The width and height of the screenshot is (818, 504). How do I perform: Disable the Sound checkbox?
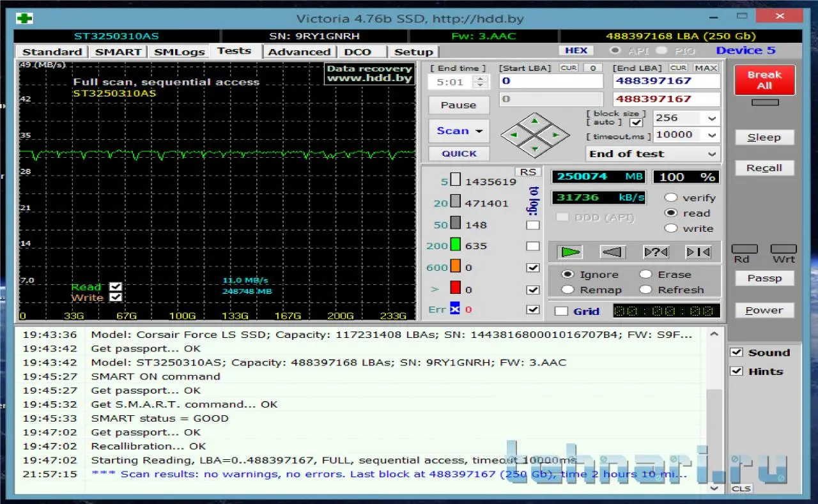(737, 353)
